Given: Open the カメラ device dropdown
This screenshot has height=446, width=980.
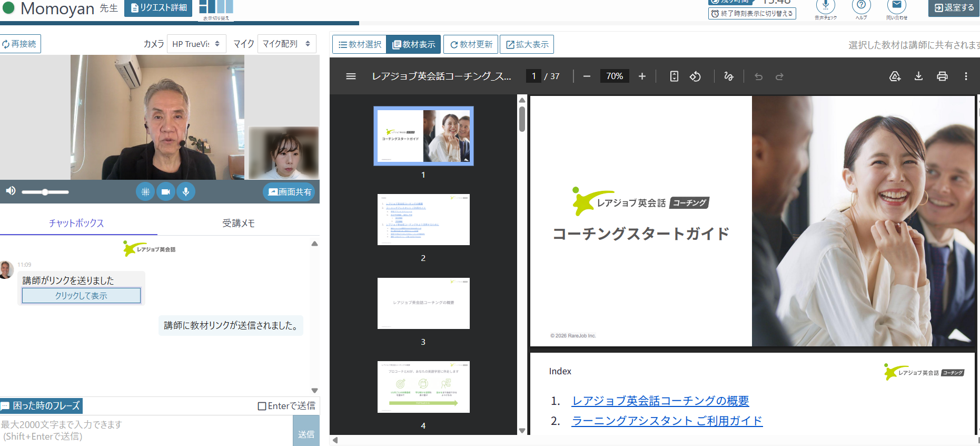Looking at the screenshot, I should pyautogui.click(x=196, y=44).
